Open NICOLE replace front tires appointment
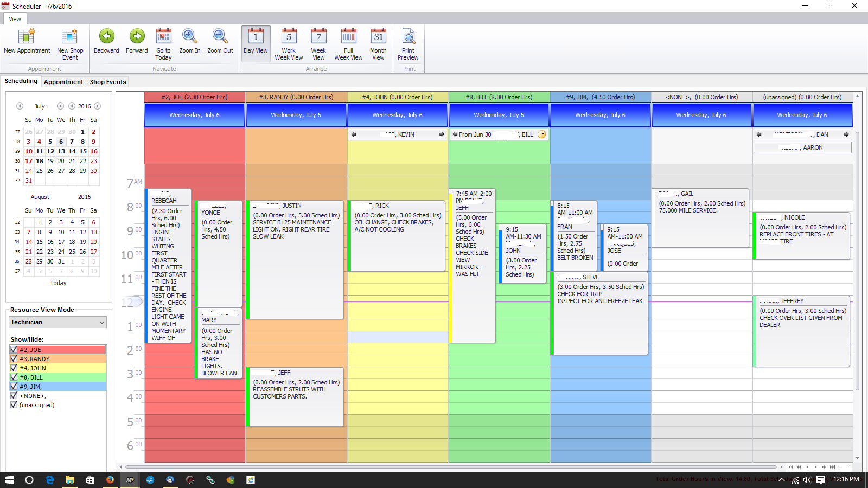Screen dimensions: 868x488 802,236
